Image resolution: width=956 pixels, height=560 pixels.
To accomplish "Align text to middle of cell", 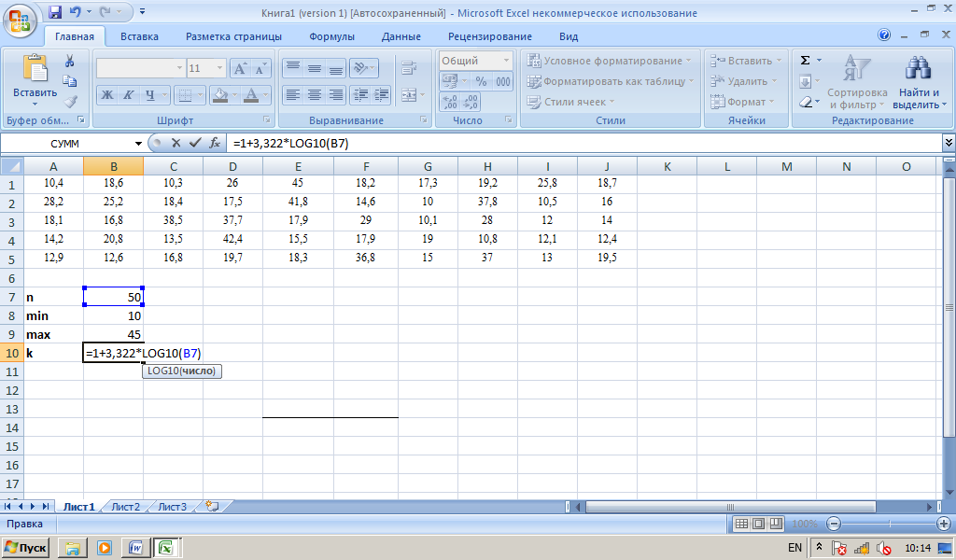I will coord(315,67).
